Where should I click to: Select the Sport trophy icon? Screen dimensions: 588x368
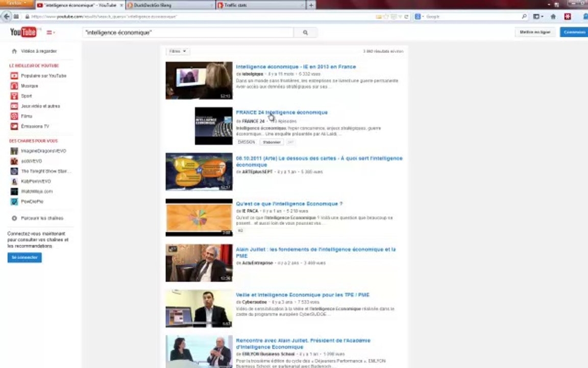(x=14, y=96)
